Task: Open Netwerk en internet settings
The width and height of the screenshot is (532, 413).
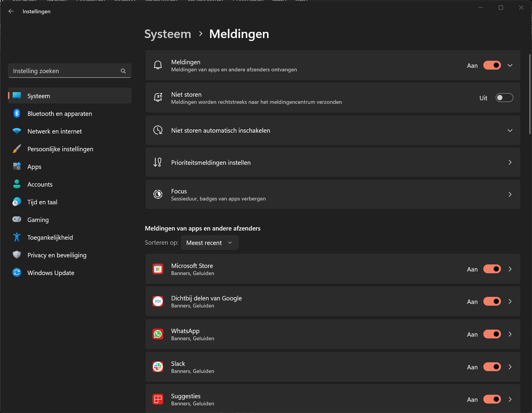Action: pos(70,131)
